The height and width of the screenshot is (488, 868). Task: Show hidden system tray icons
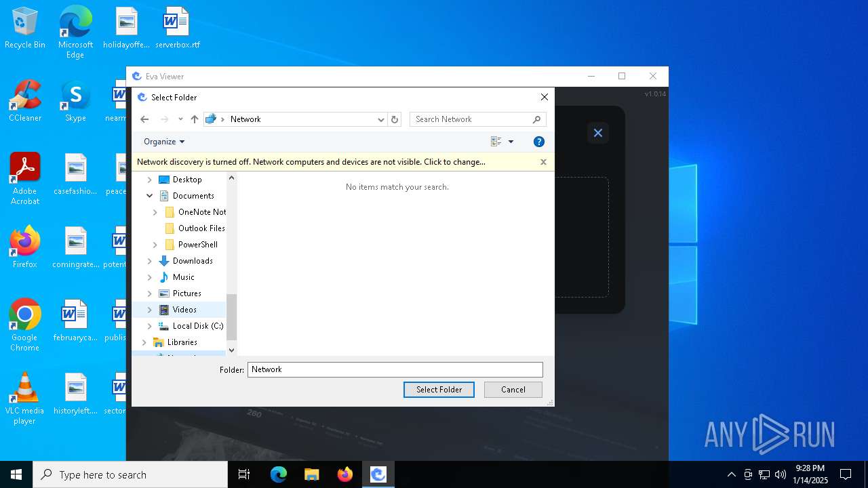point(731,474)
